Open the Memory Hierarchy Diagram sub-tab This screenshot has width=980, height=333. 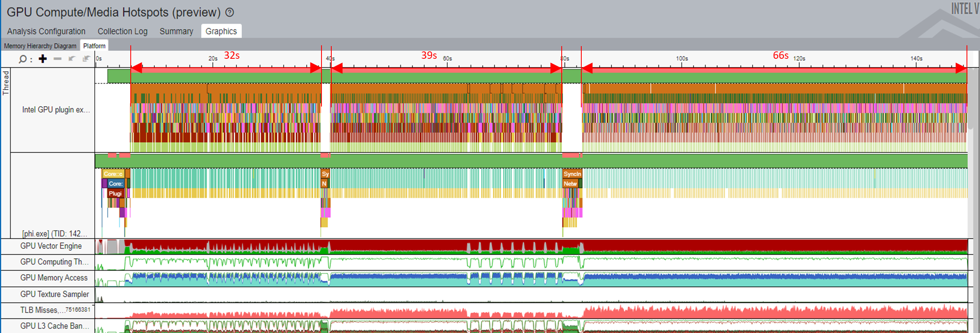(40, 46)
